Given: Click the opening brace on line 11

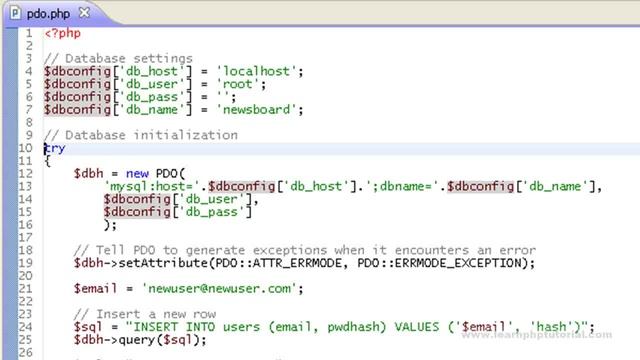Looking at the screenshot, I should 48,161.
